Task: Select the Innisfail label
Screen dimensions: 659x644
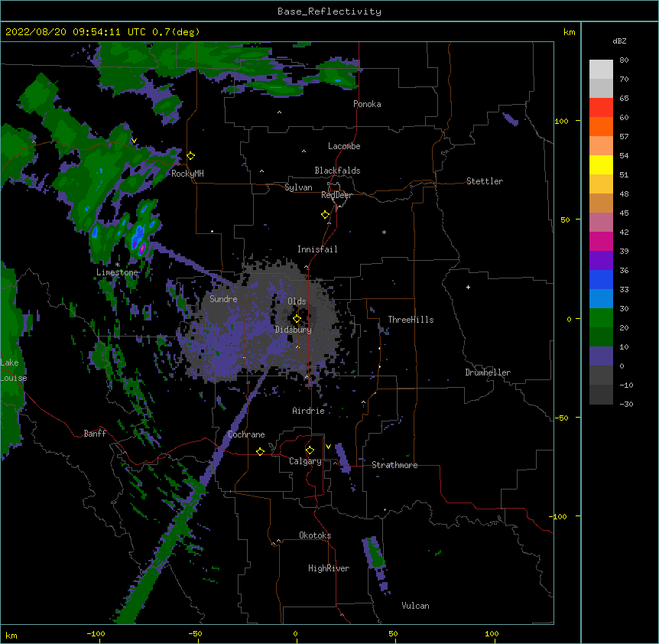Action: (317, 249)
